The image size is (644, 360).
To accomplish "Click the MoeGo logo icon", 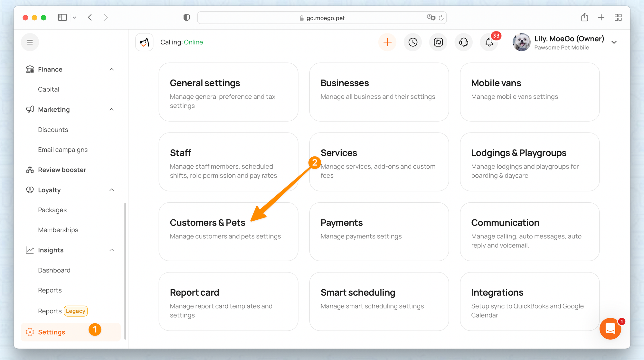I will [x=144, y=42].
